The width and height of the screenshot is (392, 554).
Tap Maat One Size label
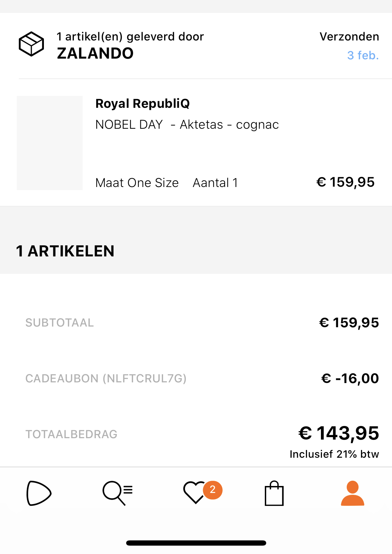(x=137, y=183)
